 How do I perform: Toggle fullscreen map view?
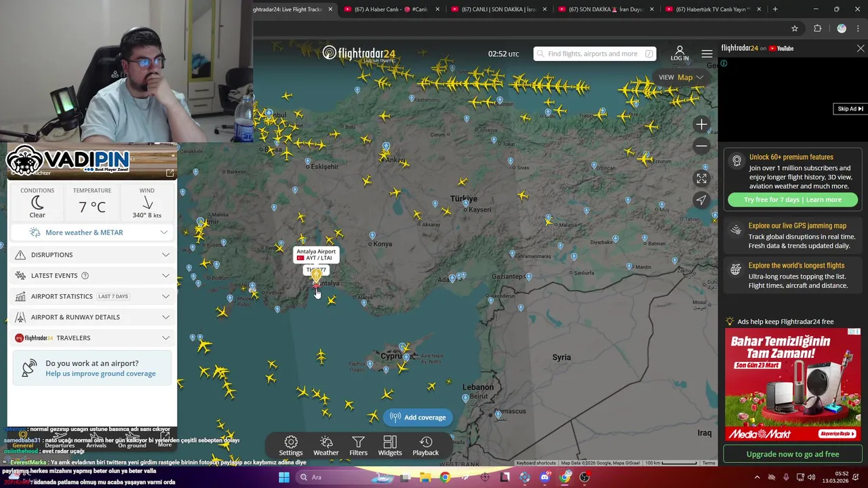tap(701, 178)
